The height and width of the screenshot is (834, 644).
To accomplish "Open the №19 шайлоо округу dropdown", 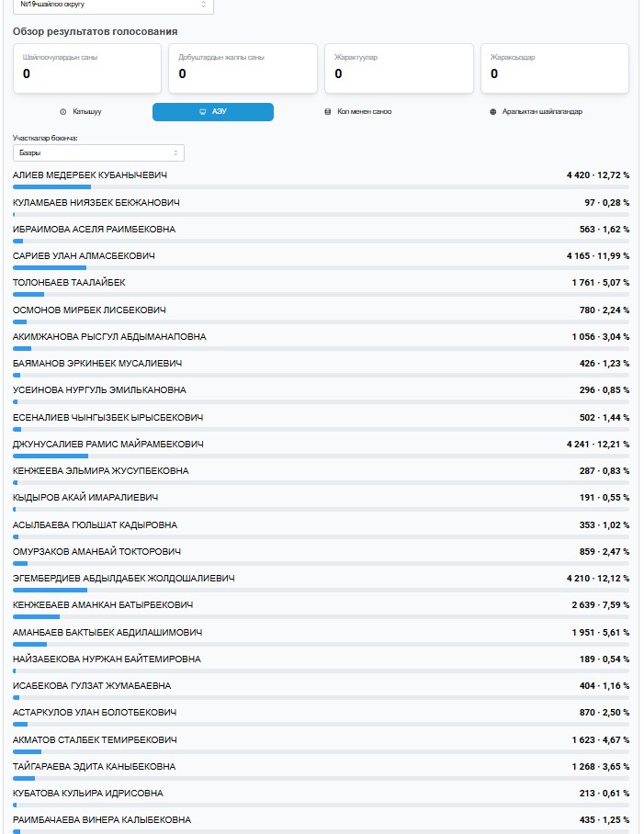I will coord(114,5).
